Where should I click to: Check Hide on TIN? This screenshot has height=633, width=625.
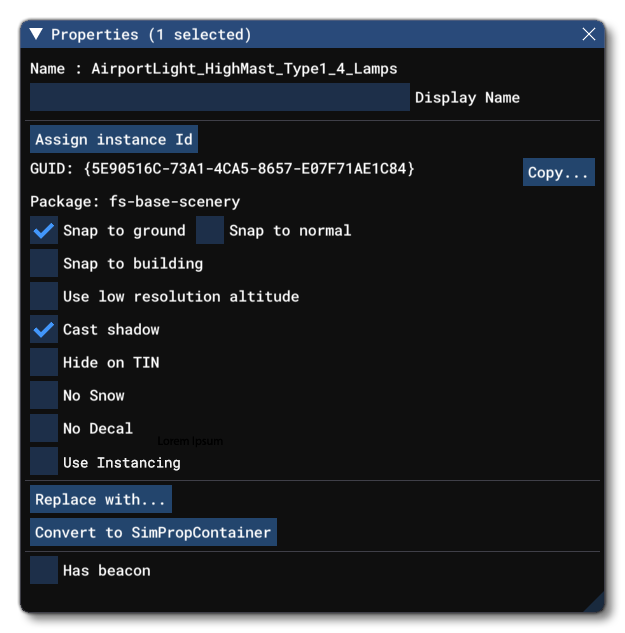(x=44, y=362)
